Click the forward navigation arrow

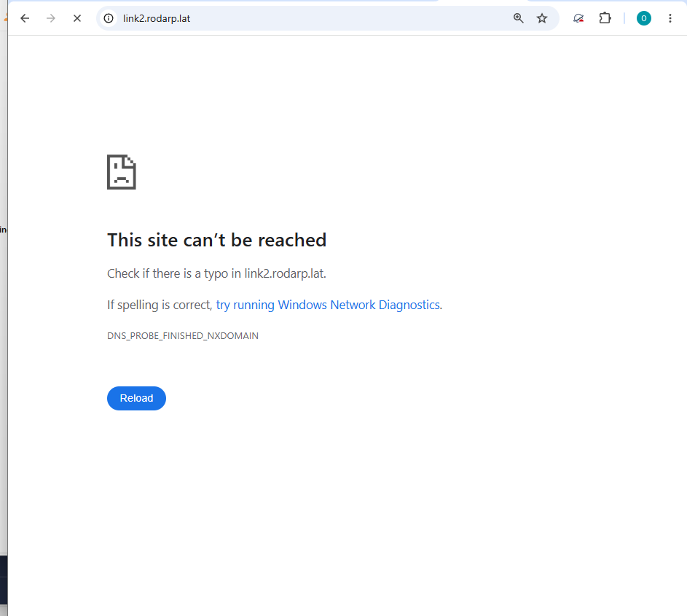(51, 18)
